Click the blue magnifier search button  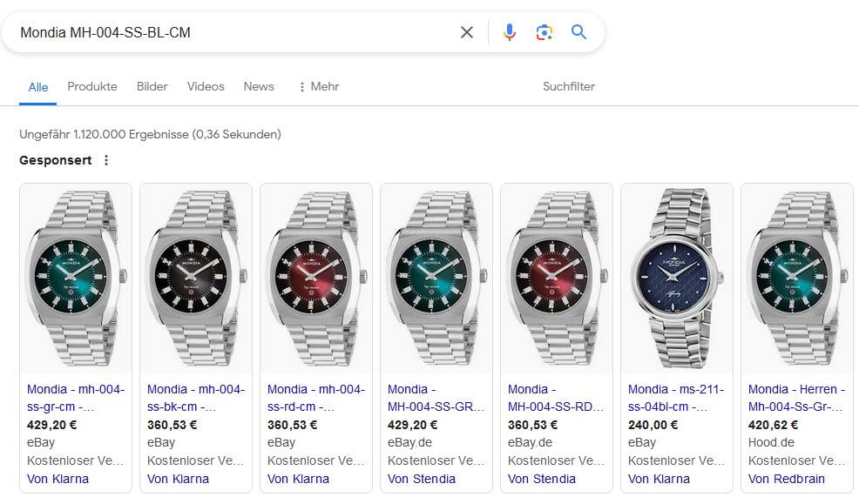click(x=579, y=32)
